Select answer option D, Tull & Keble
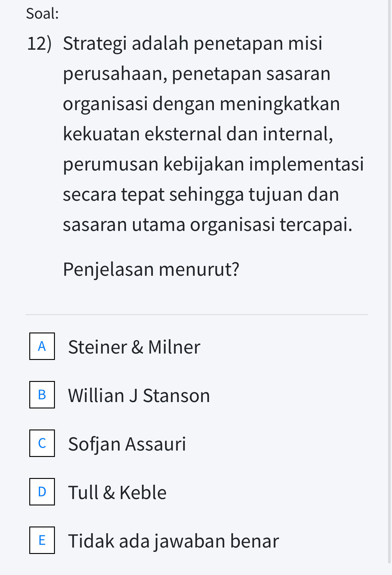The height and width of the screenshot is (575, 392). pyautogui.click(x=117, y=492)
